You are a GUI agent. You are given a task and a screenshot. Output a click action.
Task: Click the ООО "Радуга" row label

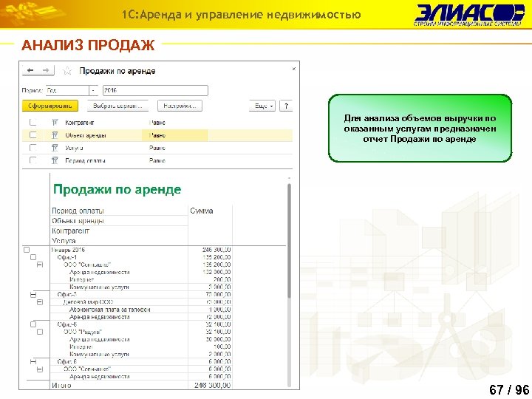tap(83, 332)
